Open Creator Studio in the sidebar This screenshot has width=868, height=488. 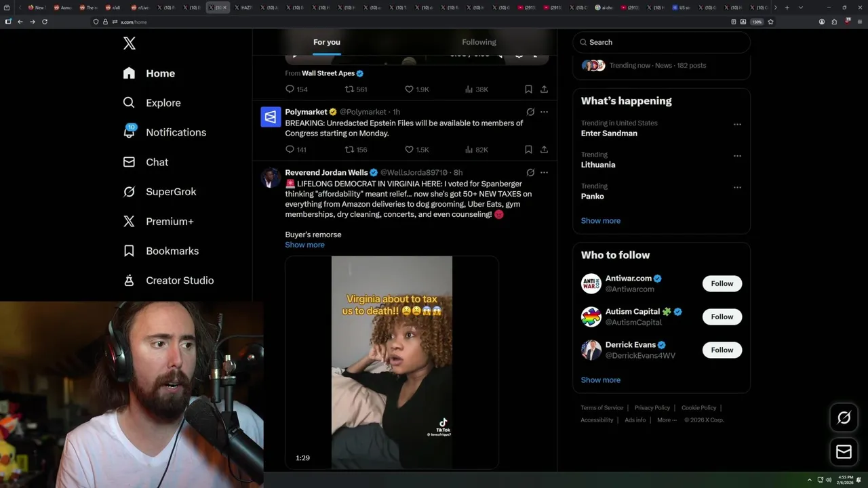point(168,281)
